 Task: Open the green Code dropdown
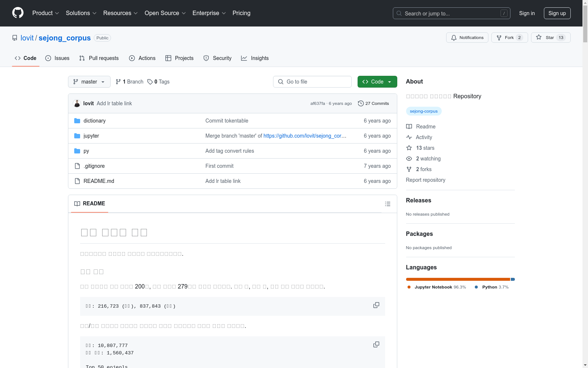tap(377, 82)
